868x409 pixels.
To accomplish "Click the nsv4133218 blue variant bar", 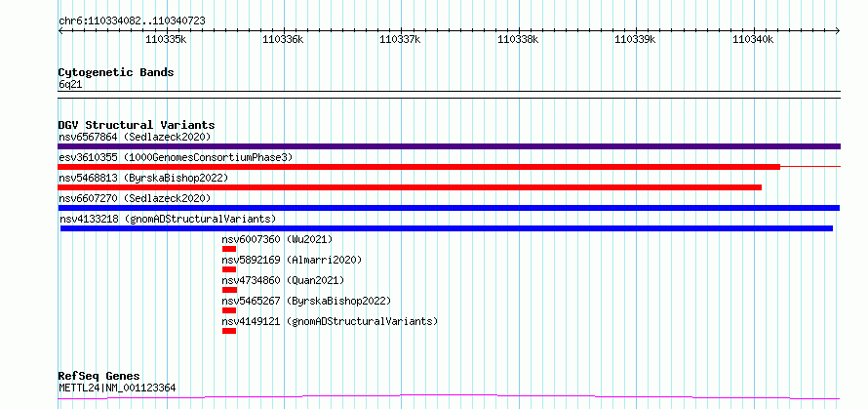I will coord(446,228).
